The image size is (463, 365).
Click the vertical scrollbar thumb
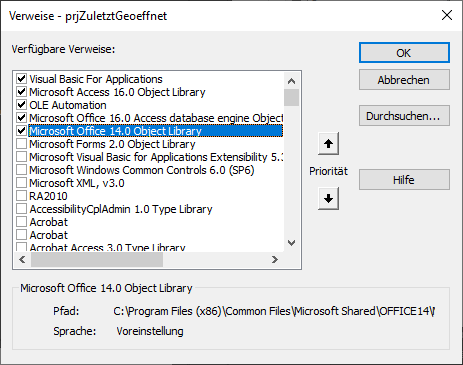[x=291, y=97]
